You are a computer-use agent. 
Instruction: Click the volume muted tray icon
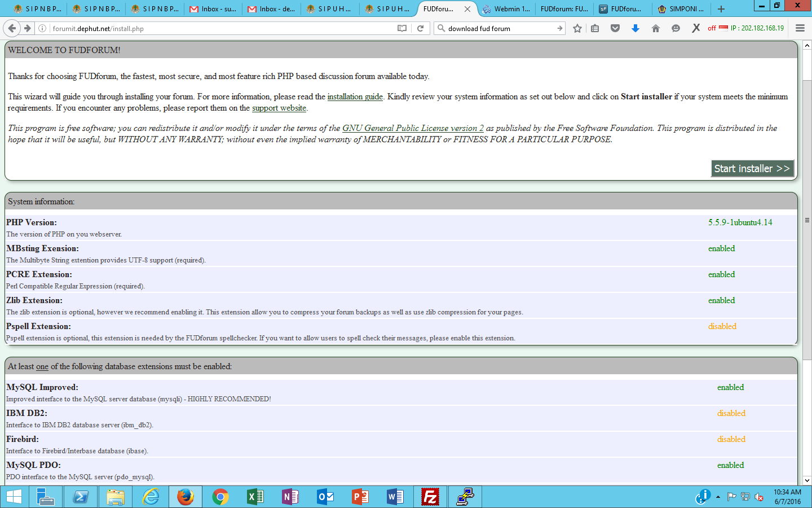point(759,497)
